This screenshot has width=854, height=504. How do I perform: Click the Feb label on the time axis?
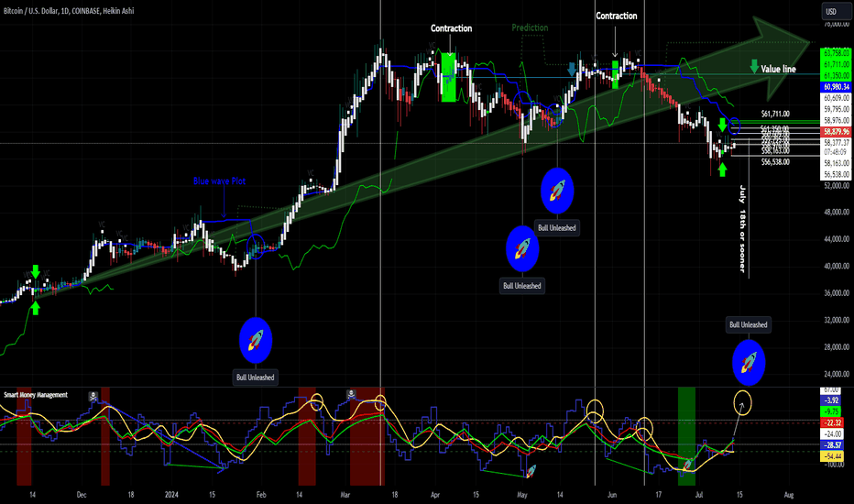pos(261,495)
